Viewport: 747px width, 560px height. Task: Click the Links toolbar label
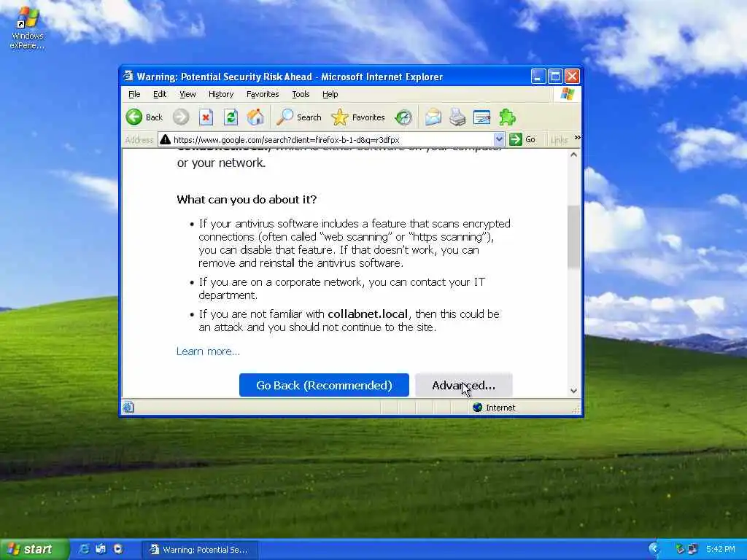(x=559, y=140)
